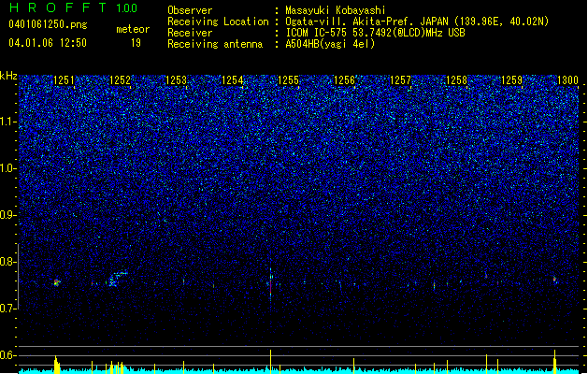The image size is (588, 374).
Task: Select the A504HB(yagi 4el) antenna value
Action: [x=330, y=44]
